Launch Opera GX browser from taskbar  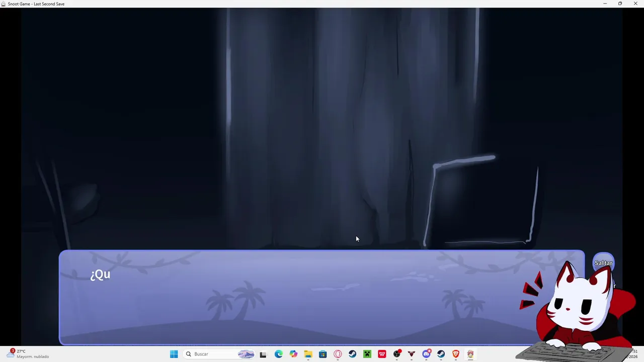338,354
